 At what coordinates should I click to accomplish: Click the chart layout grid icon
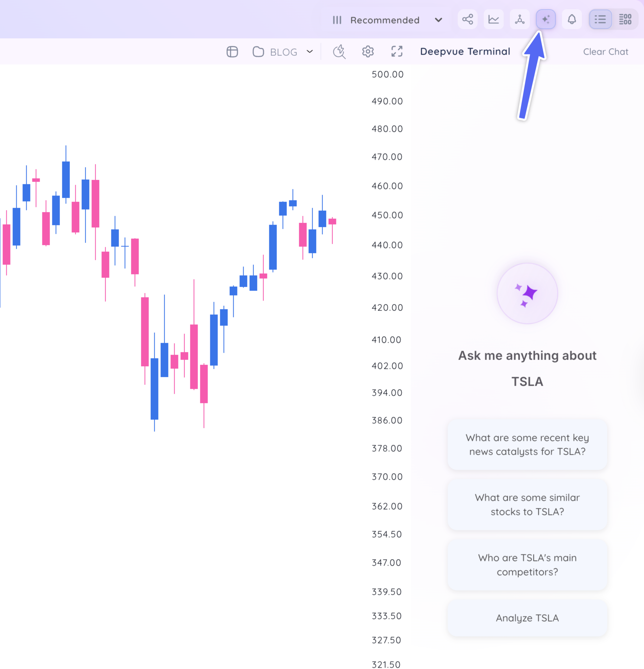tap(232, 52)
